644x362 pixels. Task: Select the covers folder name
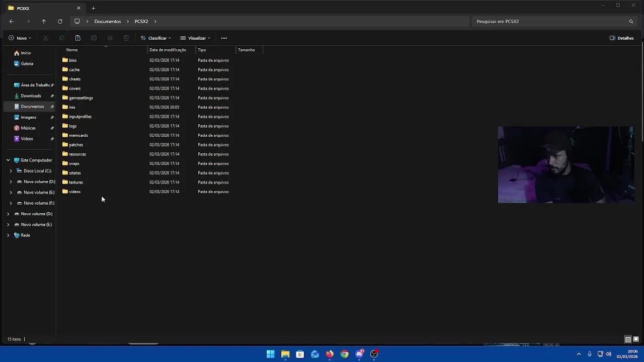click(74, 88)
